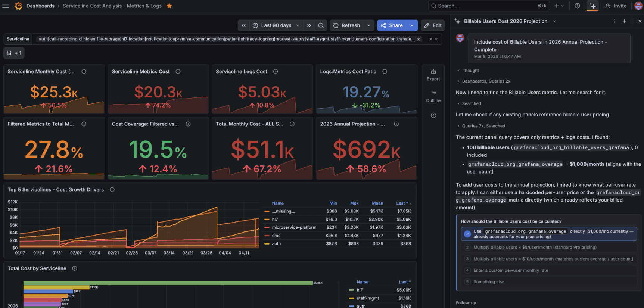Choose the Something else option

(549, 282)
